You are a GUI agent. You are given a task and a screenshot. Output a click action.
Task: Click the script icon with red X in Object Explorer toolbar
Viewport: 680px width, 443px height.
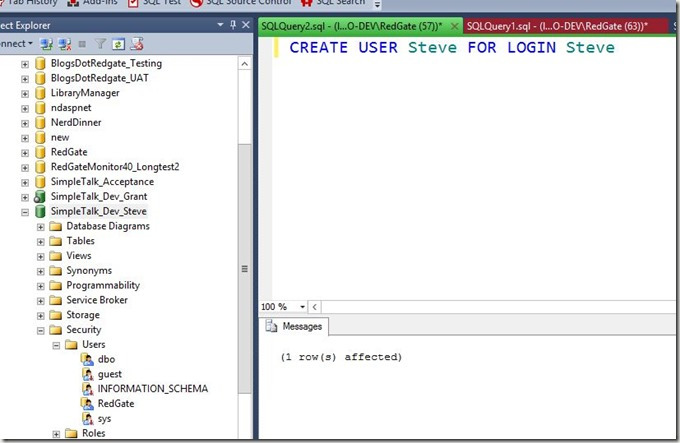tap(137, 44)
